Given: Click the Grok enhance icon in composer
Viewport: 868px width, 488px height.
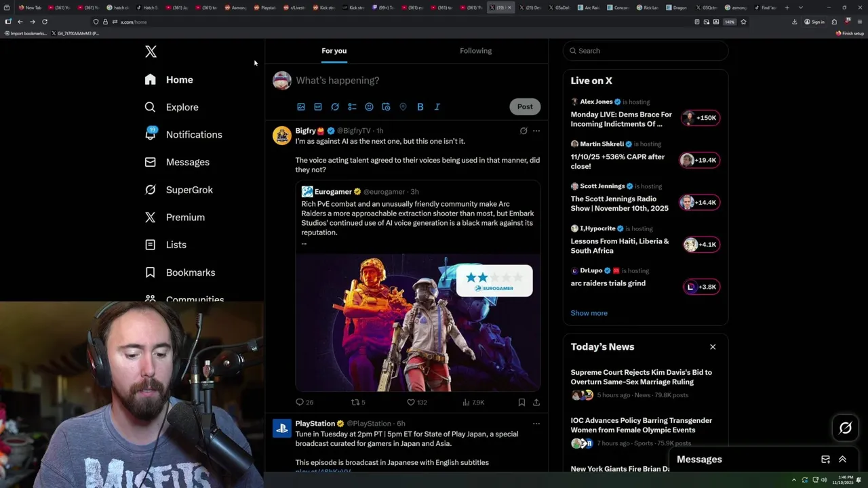Looking at the screenshot, I should click(335, 106).
